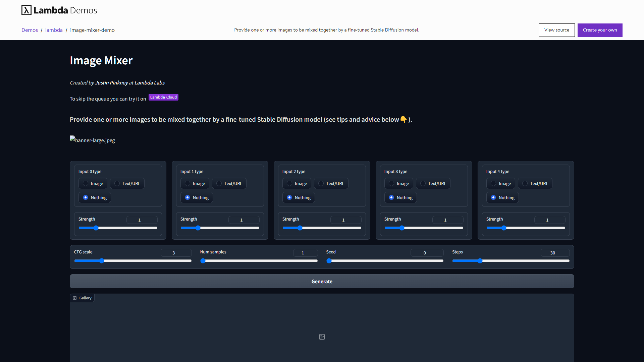Click the Gallery panel icon

[x=75, y=298]
